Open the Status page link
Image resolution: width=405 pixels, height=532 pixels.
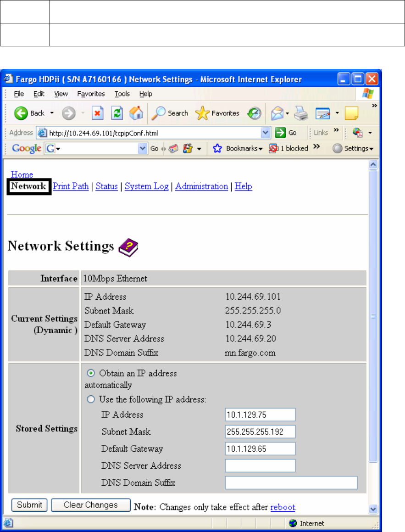coord(106,186)
